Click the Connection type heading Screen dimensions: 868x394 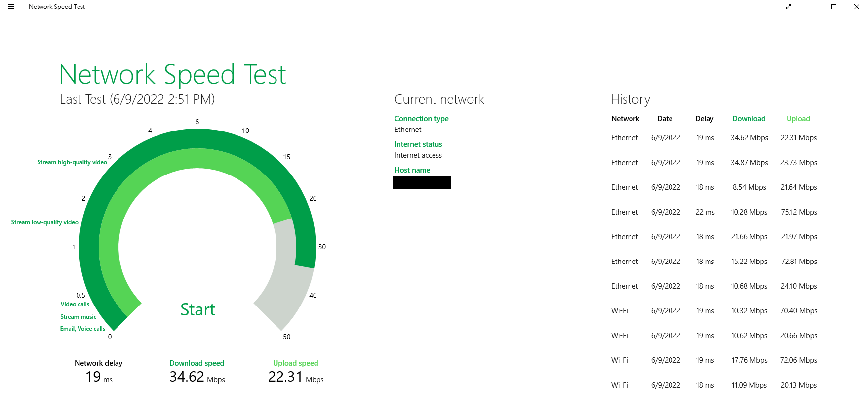pyautogui.click(x=421, y=119)
